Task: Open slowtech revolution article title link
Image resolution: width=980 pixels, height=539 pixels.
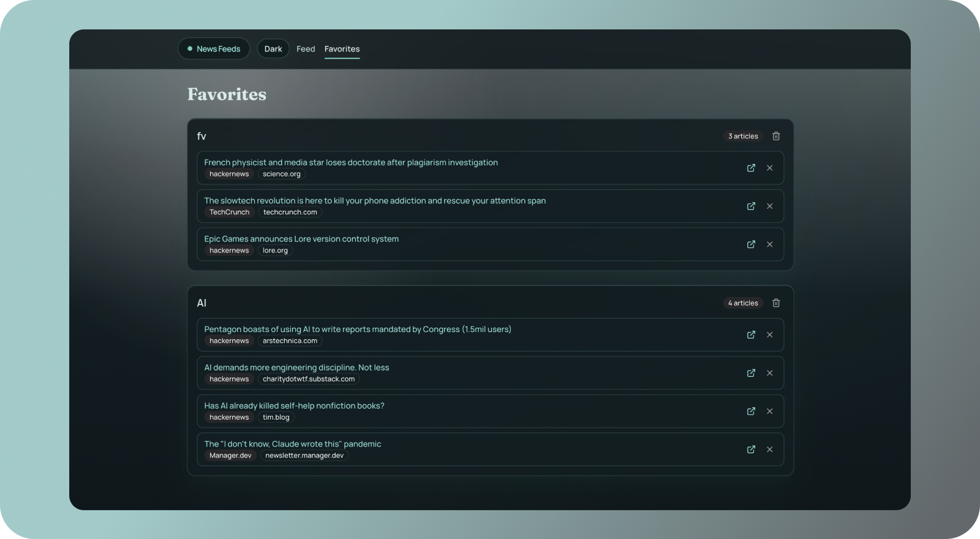Action: [375, 200]
